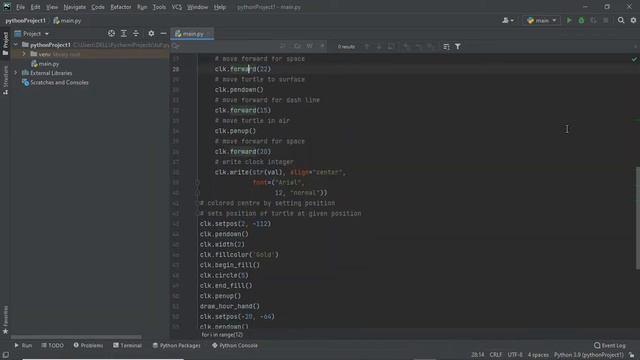Open the Edit menu
The image size is (640, 360).
pyautogui.click(x=36, y=7)
